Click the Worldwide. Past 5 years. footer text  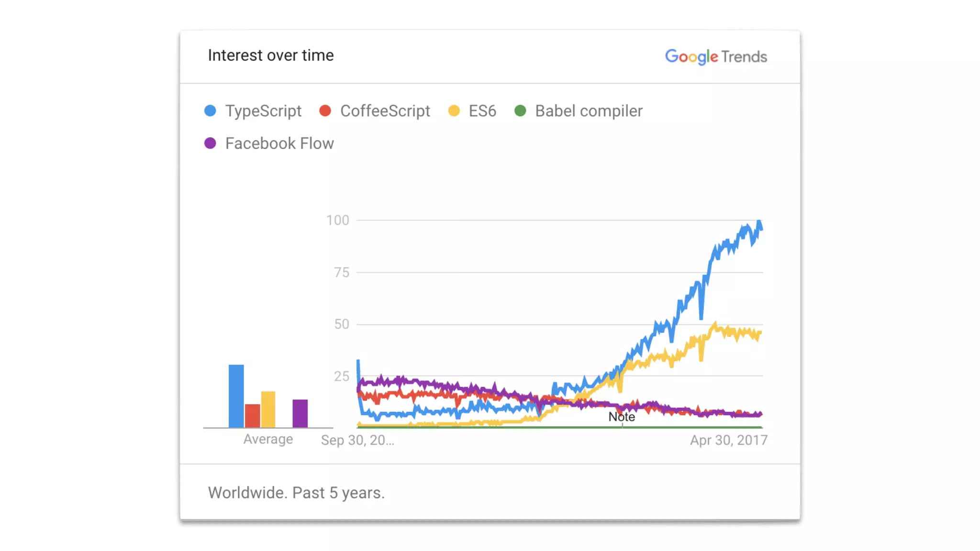click(296, 493)
